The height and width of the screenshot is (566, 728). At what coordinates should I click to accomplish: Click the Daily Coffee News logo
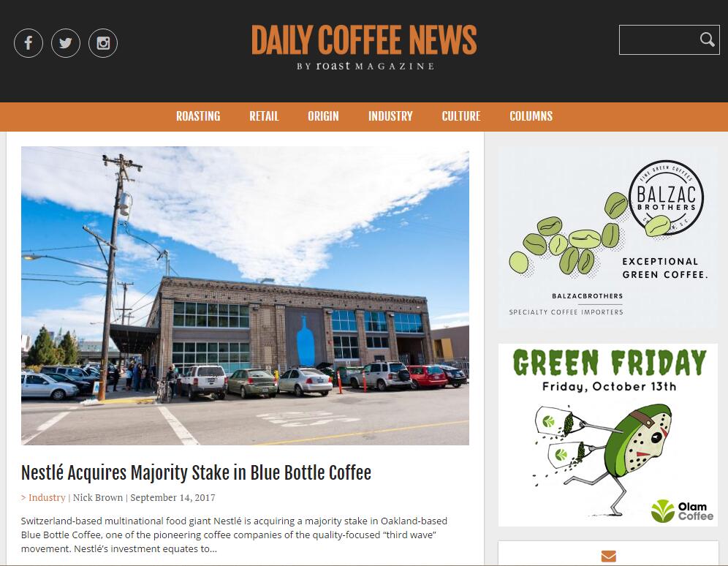pos(364,48)
